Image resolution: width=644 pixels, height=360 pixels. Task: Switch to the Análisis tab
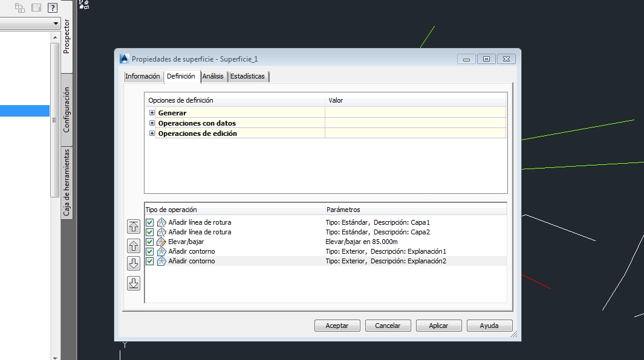[x=213, y=76]
